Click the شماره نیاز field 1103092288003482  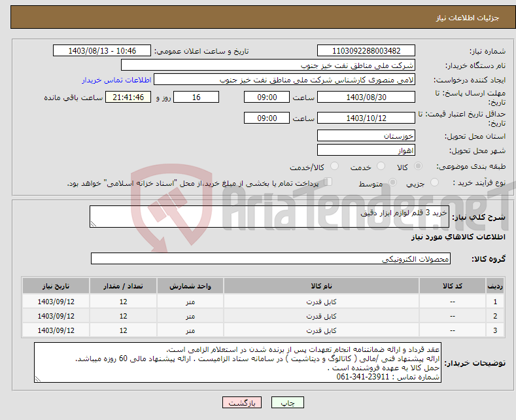pyautogui.click(x=366, y=50)
